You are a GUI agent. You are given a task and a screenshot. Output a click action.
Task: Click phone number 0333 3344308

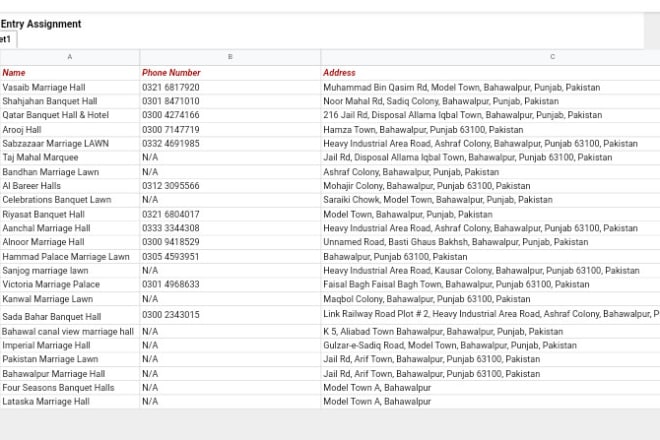tap(230, 228)
